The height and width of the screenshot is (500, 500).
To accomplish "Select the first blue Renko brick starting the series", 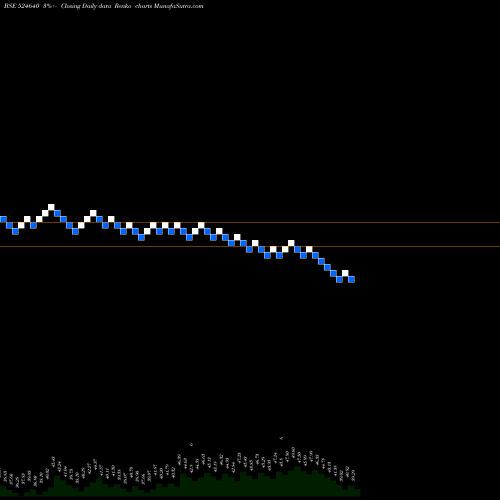I will pyautogui.click(x=3, y=219).
